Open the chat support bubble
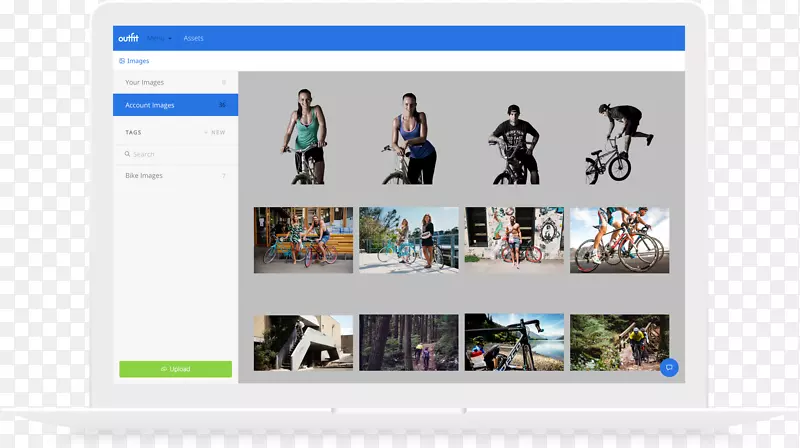The height and width of the screenshot is (448, 800). coord(669,368)
